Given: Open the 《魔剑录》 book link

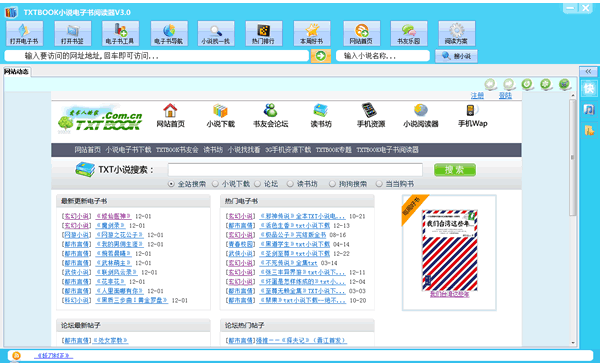Looking at the screenshot, I should pyautogui.click(x=111, y=226).
